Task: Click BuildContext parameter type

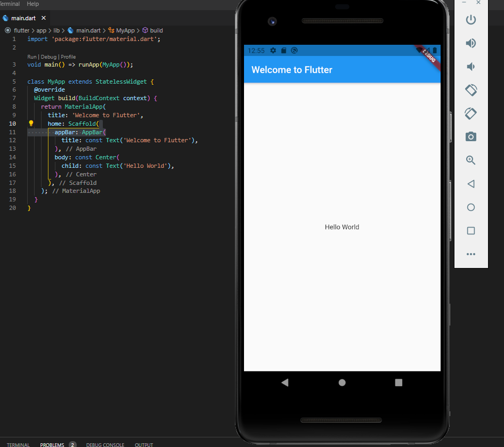Action: [x=99, y=99]
